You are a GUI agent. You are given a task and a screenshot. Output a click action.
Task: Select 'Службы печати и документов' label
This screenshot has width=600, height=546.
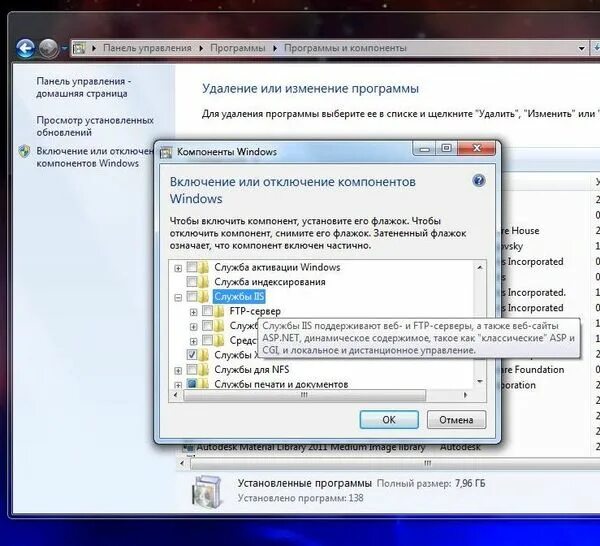tap(281, 384)
